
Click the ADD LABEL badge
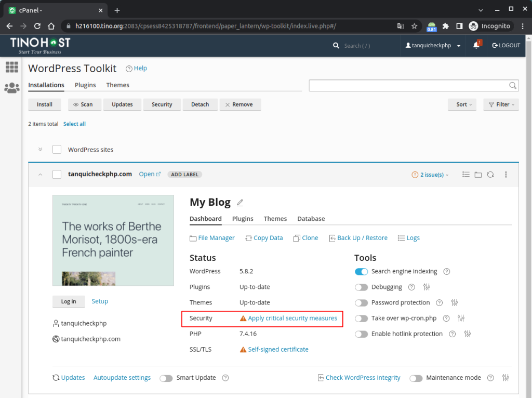(184, 175)
